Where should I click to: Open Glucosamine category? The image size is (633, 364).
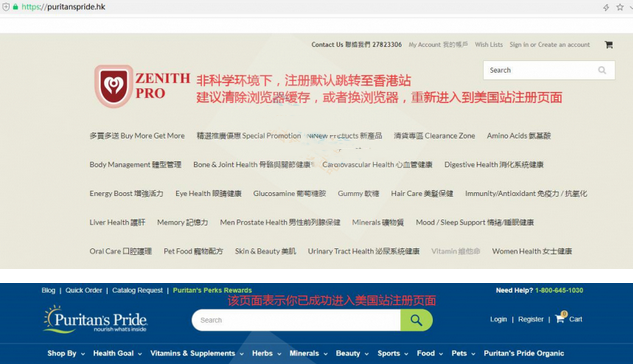point(289,194)
